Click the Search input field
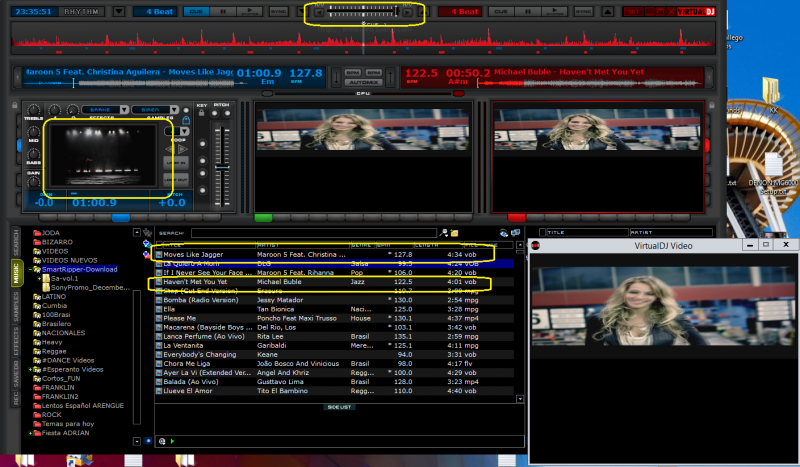Viewport: 800px width, 467px height. coord(316,233)
